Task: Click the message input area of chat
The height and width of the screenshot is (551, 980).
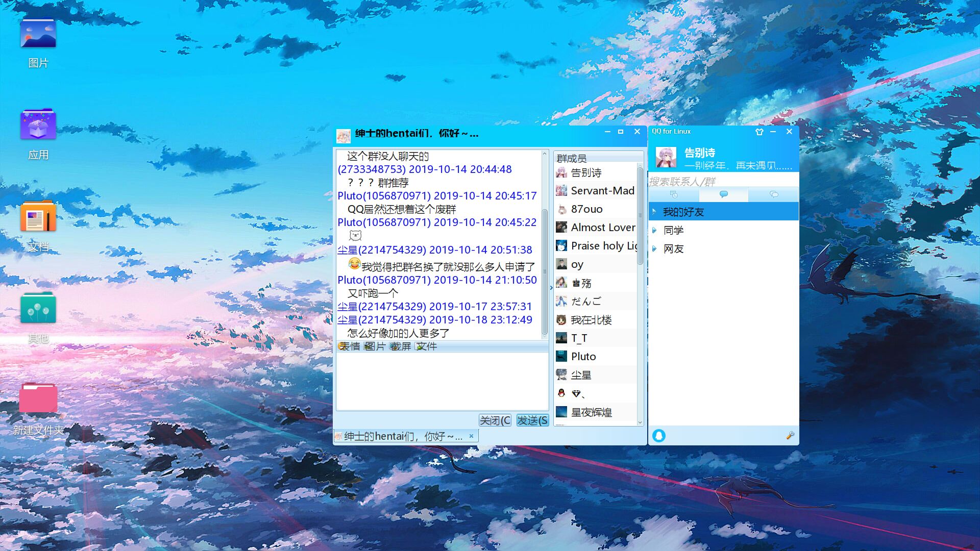Action: (442, 382)
